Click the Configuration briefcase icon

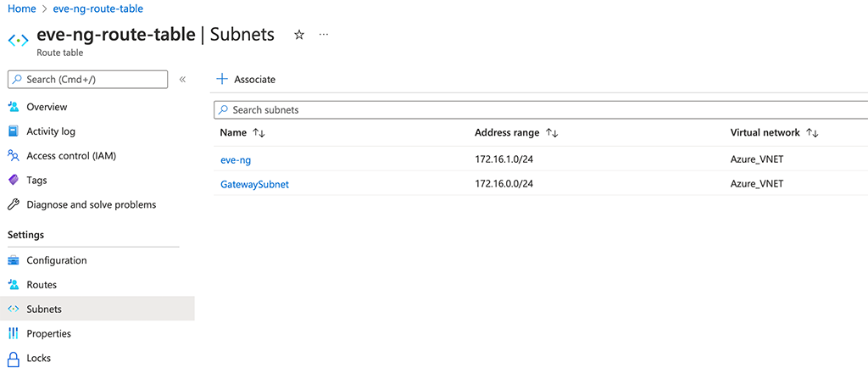[14, 260]
